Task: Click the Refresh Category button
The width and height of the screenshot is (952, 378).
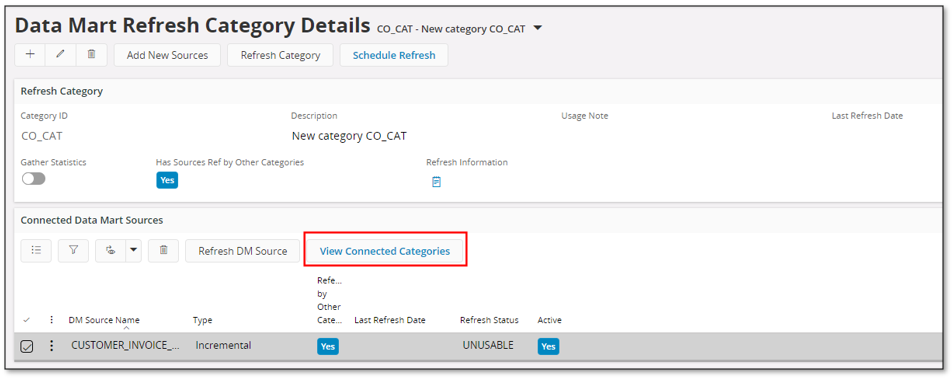Action: pyautogui.click(x=280, y=55)
